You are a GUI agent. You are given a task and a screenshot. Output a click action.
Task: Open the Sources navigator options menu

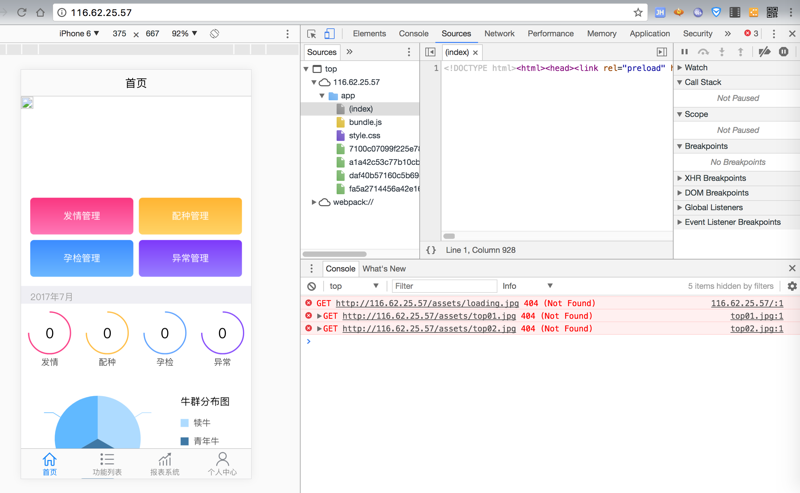[x=409, y=52]
